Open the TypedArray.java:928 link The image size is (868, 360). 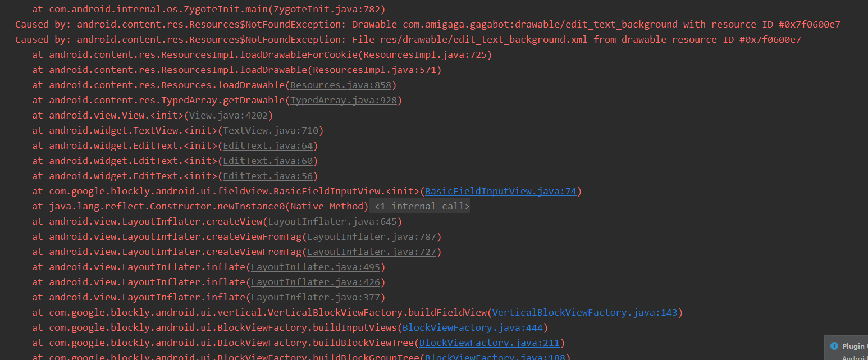(344, 101)
